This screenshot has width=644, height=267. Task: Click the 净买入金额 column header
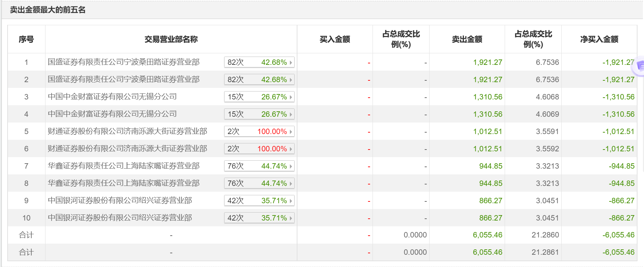[599, 39]
